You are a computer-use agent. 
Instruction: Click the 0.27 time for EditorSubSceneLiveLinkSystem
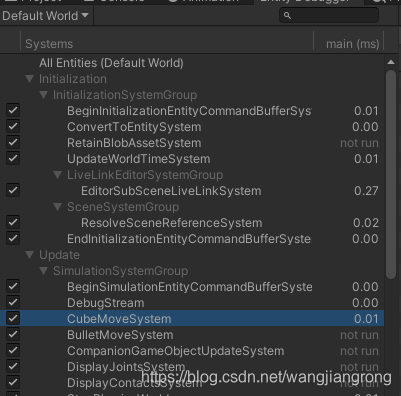coord(366,191)
